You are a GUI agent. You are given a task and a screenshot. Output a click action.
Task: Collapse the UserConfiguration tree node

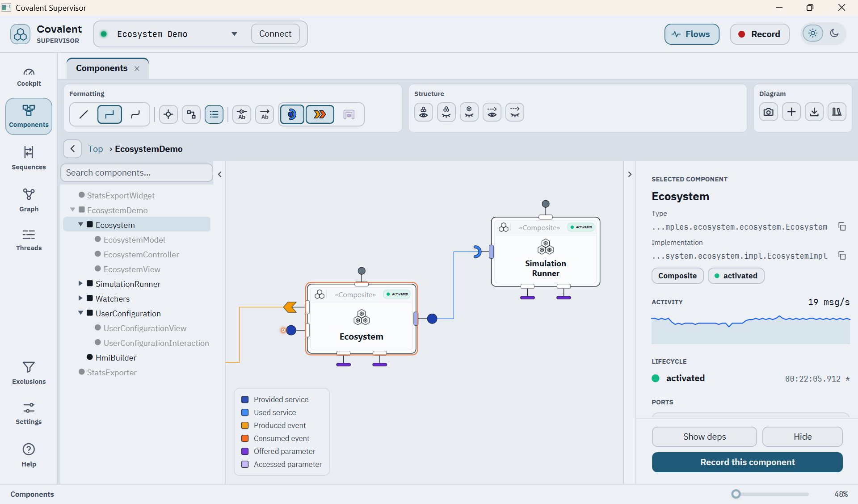pos(80,313)
